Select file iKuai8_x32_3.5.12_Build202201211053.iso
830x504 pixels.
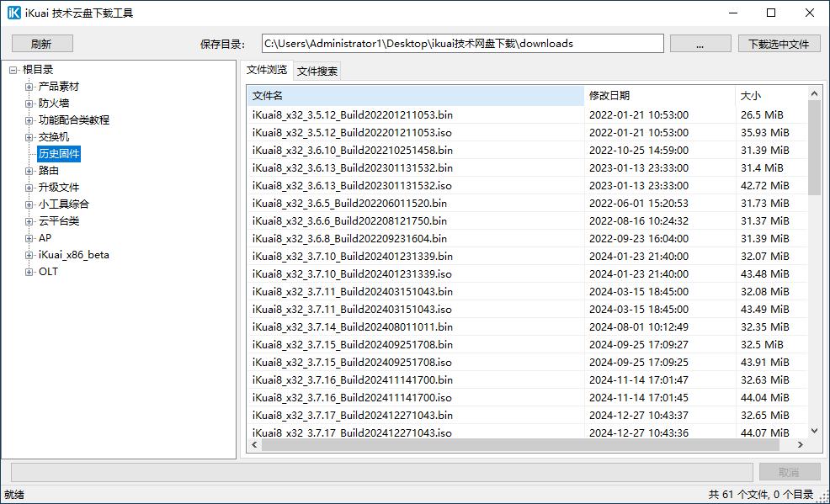click(x=352, y=133)
